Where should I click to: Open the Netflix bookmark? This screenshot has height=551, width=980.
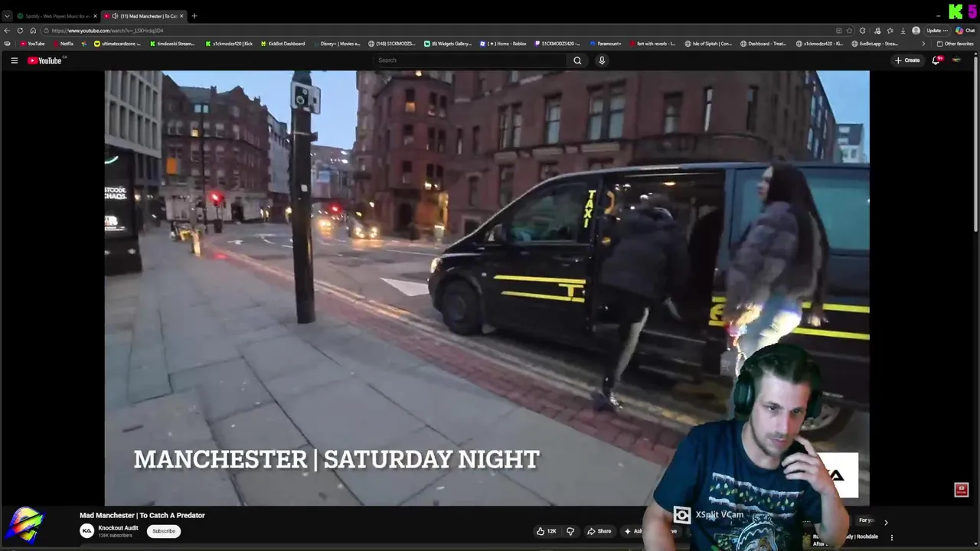point(64,44)
